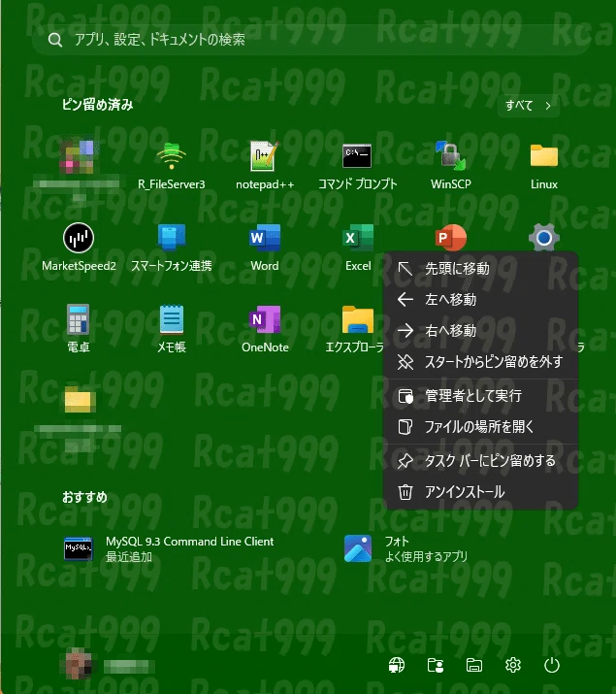Viewport: 616px width, 694px height.
Task: Open the メモ帳 notepad app
Action: (172, 328)
